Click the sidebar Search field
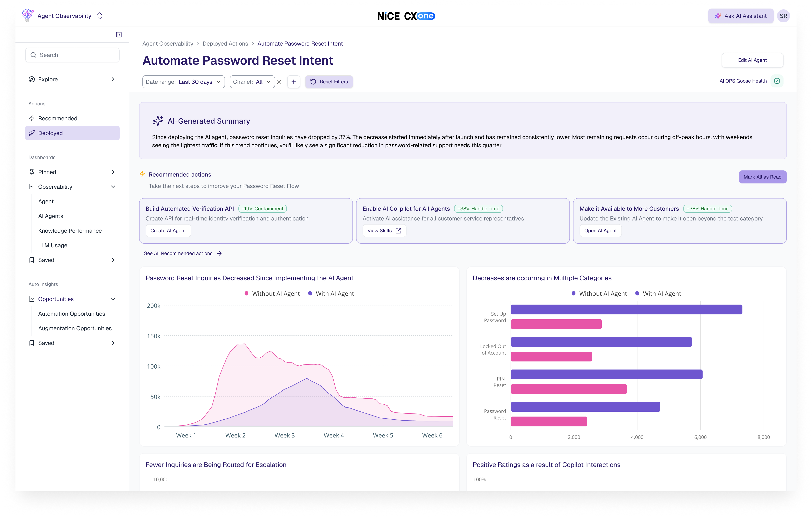This screenshot has width=812, height=517. [72, 55]
